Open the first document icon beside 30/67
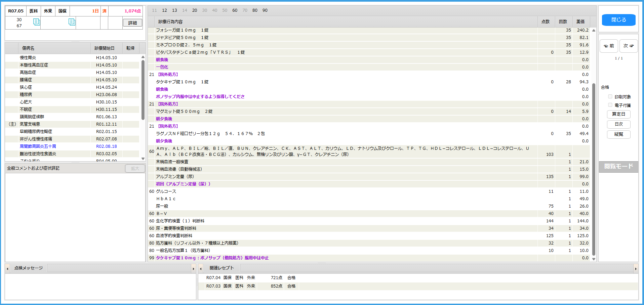 (x=37, y=22)
